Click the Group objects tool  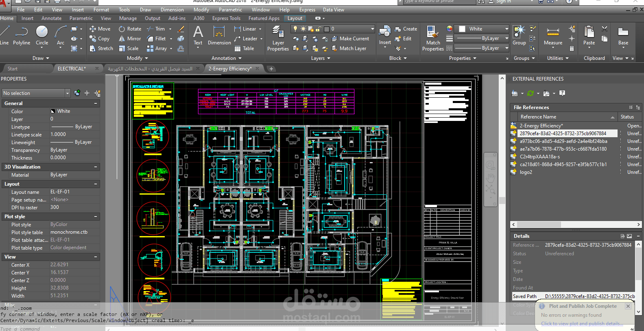click(x=519, y=35)
